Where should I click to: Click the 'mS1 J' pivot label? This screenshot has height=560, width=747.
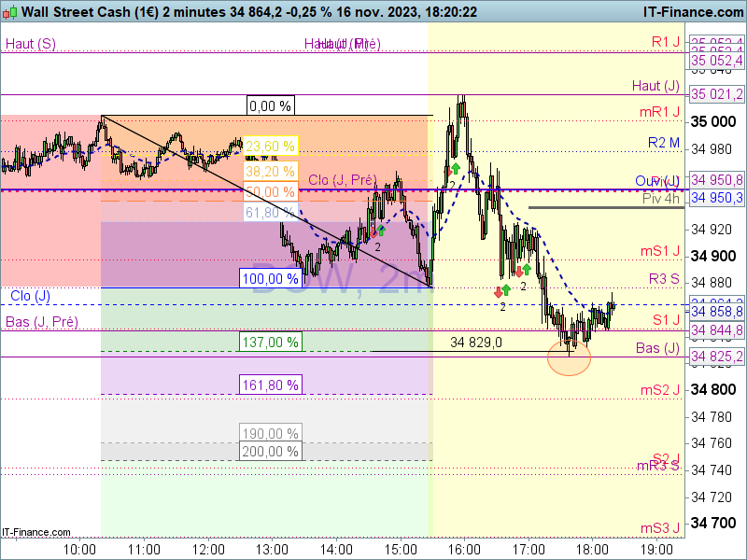point(660,251)
